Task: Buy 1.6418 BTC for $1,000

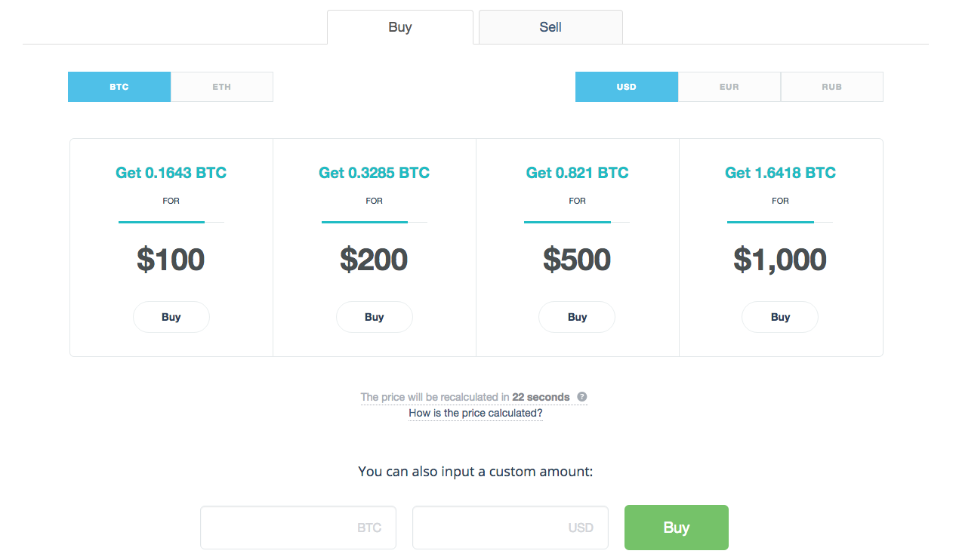Action: click(x=780, y=317)
